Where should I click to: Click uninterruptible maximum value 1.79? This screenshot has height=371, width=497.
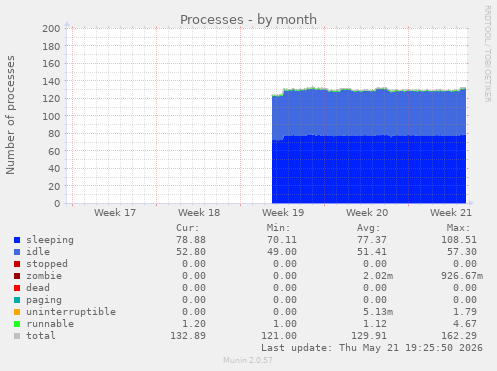click(465, 312)
